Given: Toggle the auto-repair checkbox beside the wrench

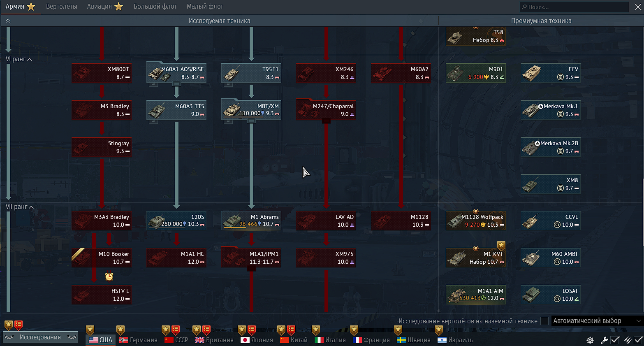Looking at the screenshot, I should pos(615,340).
